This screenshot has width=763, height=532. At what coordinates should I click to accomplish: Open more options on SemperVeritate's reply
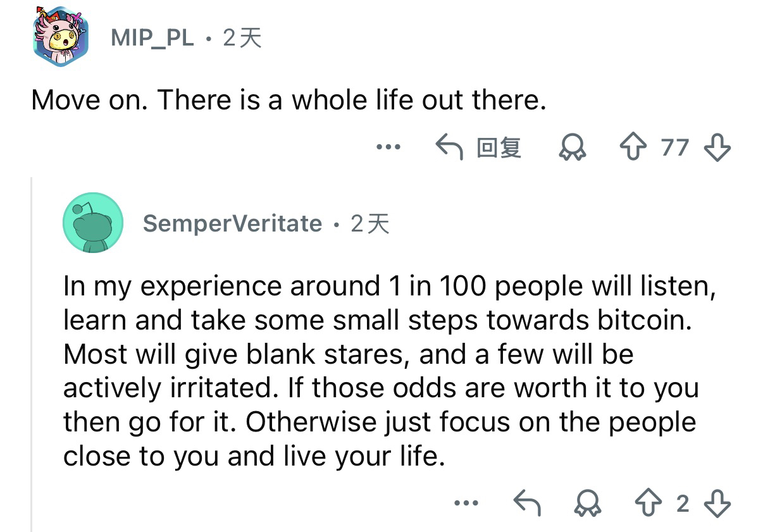[466, 504]
